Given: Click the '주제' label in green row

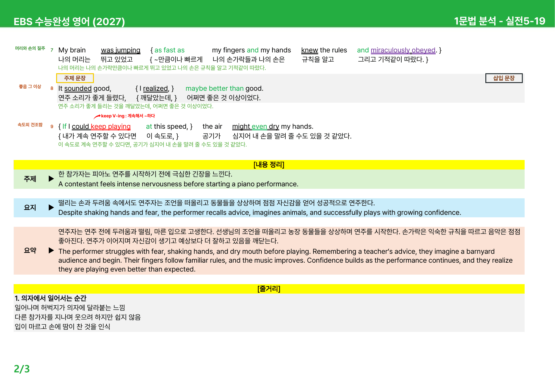Looking at the screenshot, I should [30, 179].
